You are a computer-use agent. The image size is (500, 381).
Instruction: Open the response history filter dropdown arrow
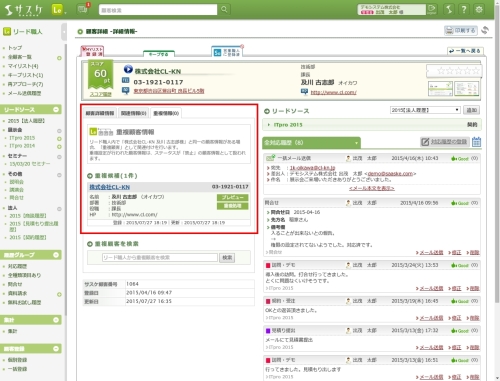[x=356, y=143]
